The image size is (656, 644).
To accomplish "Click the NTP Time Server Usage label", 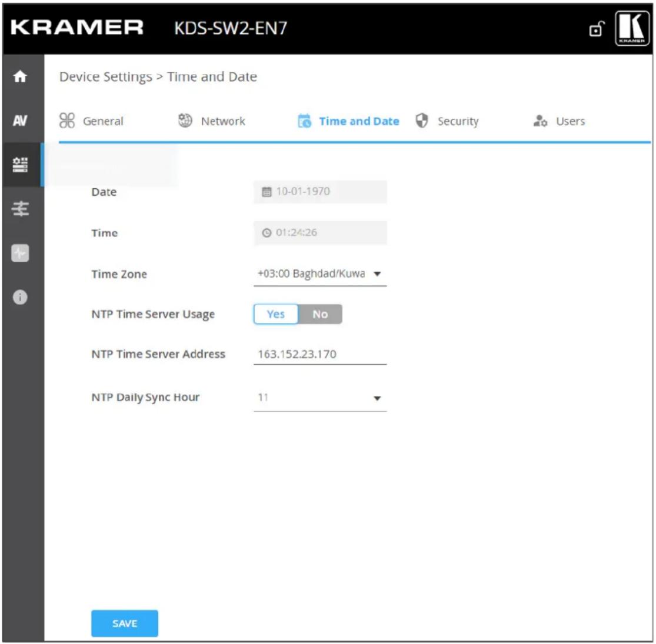I will 153,314.
